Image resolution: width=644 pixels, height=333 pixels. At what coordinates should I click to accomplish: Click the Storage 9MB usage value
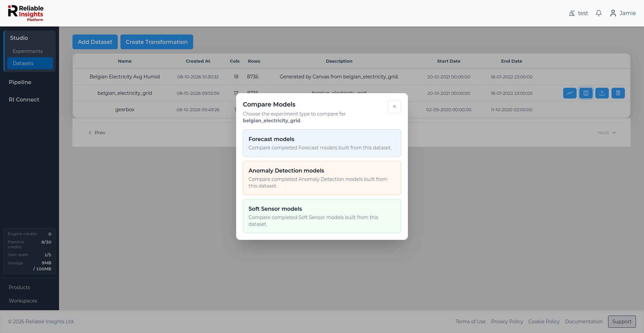pos(42,266)
